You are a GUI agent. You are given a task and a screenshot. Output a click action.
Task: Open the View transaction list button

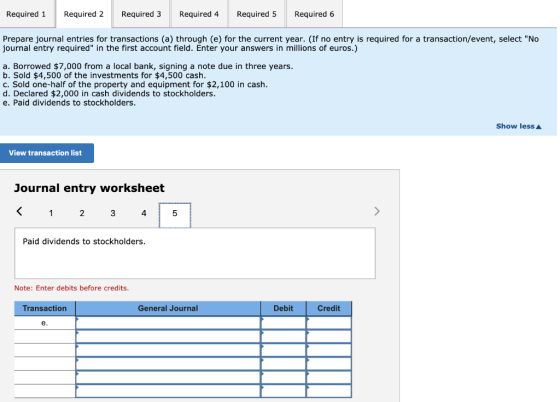pyautogui.click(x=46, y=153)
